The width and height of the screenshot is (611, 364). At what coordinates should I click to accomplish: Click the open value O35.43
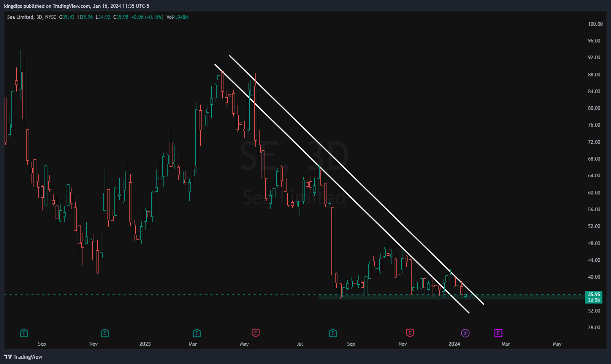pyautogui.click(x=67, y=17)
